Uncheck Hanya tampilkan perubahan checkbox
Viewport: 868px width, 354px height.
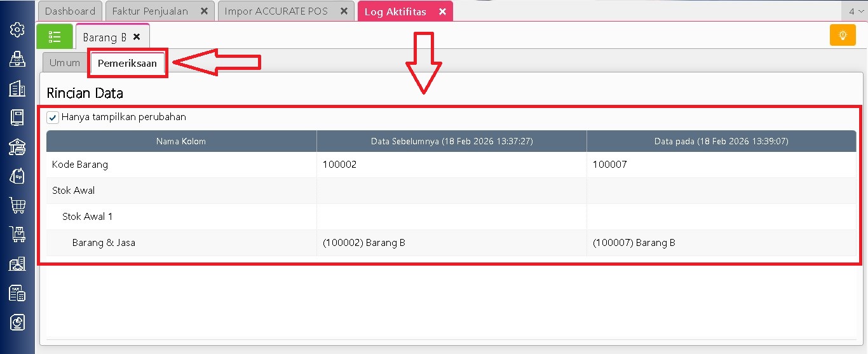click(x=53, y=118)
